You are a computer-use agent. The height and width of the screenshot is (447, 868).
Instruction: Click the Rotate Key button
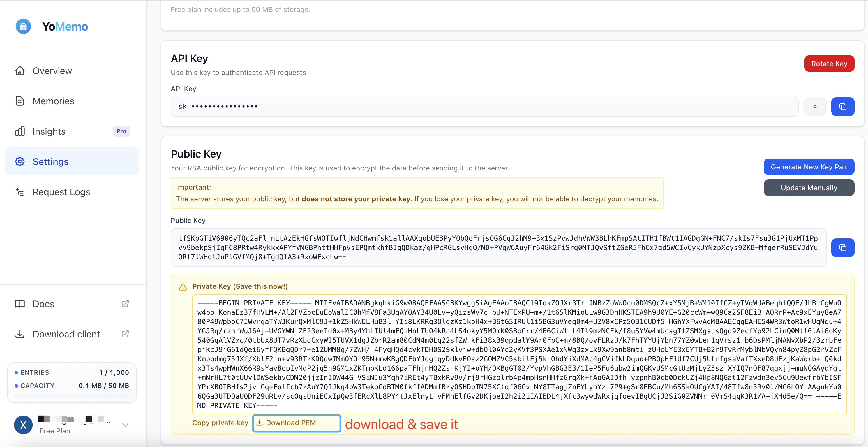point(829,63)
